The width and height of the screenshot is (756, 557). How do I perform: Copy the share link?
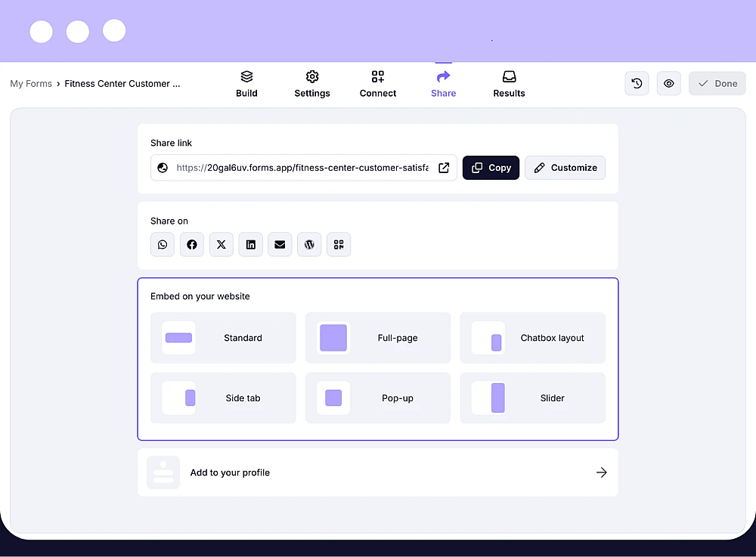point(491,168)
